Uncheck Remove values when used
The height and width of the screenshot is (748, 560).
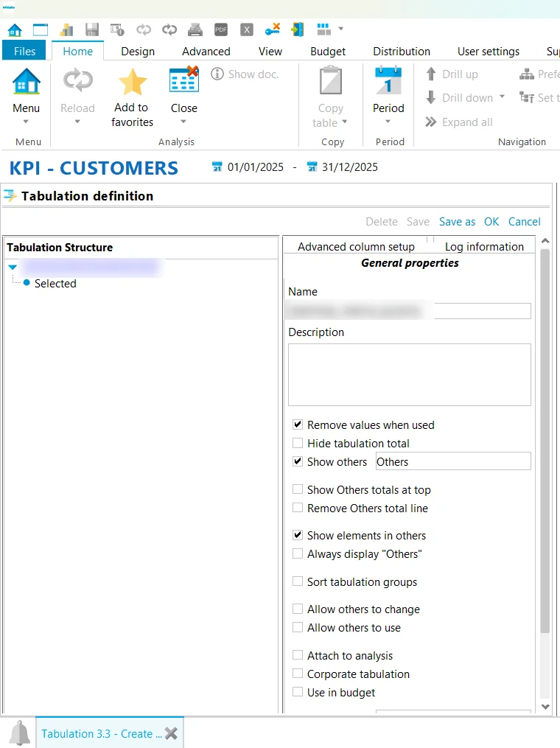[x=298, y=424]
